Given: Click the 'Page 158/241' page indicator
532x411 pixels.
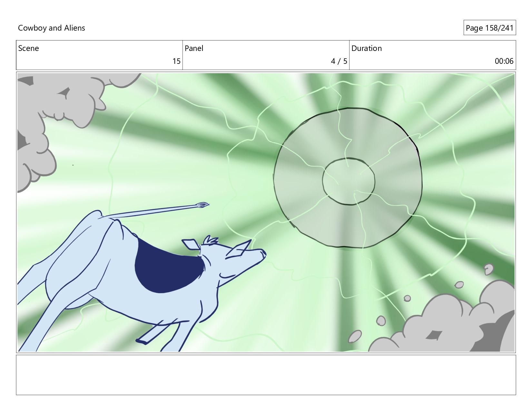Looking at the screenshot, I should [489, 28].
